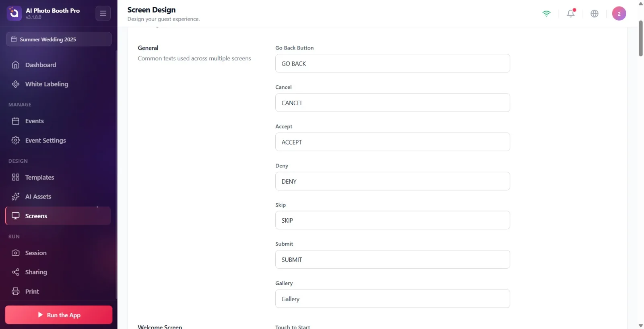Click the v3.1.8.0 version label
The width and height of the screenshot is (644, 329).
pyautogui.click(x=33, y=17)
